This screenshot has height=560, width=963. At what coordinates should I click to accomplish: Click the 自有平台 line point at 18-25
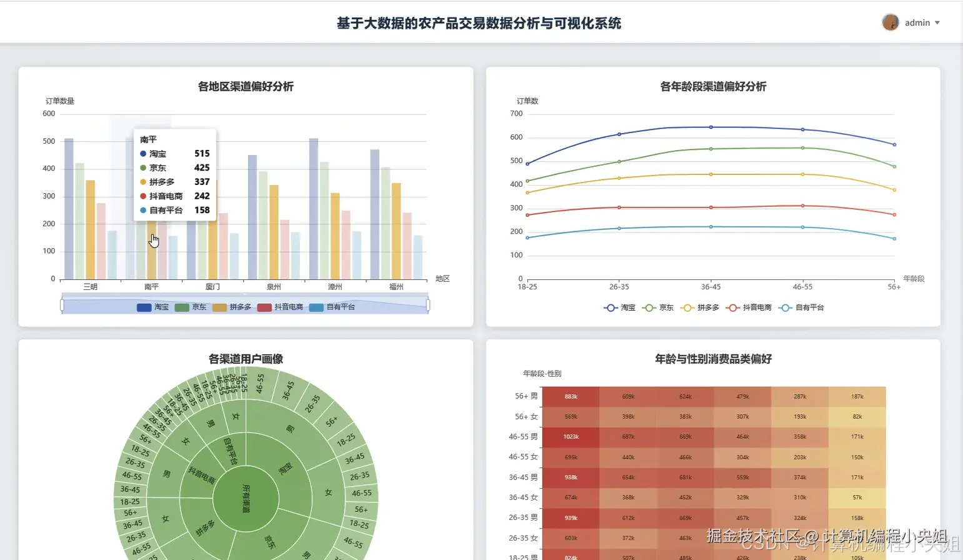[x=527, y=238]
